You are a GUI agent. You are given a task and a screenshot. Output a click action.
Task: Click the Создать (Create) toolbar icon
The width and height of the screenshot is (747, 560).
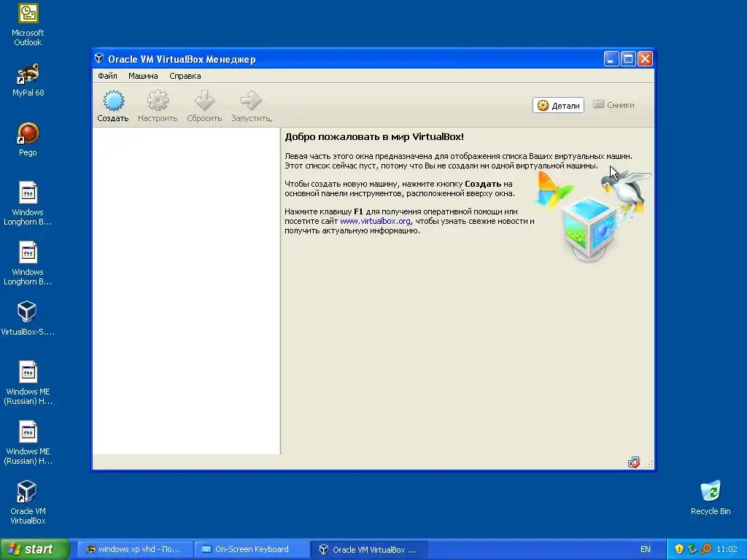(113, 101)
